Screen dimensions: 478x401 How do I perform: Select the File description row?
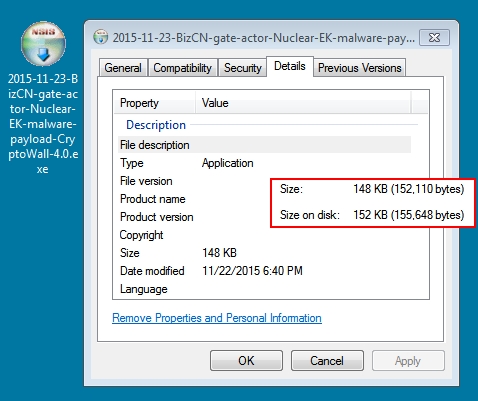pyautogui.click(x=265, y=145)
